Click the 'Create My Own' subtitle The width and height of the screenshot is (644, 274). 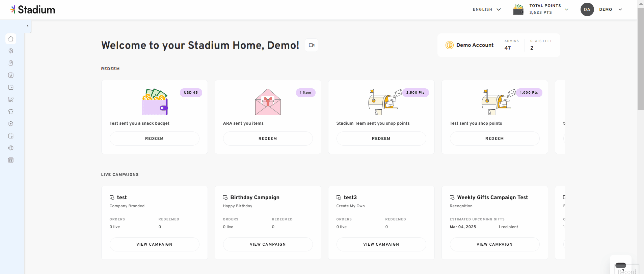(x=350, y=206)
